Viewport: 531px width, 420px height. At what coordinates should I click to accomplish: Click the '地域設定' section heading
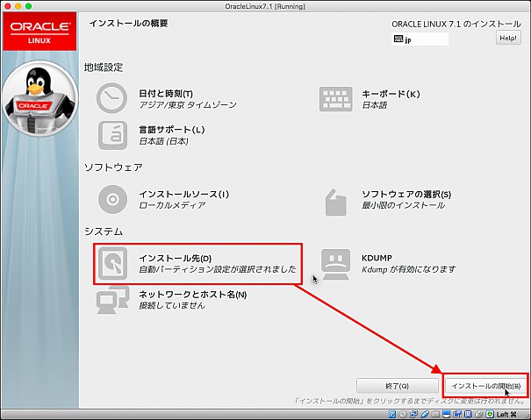click(x=104, y=68)
